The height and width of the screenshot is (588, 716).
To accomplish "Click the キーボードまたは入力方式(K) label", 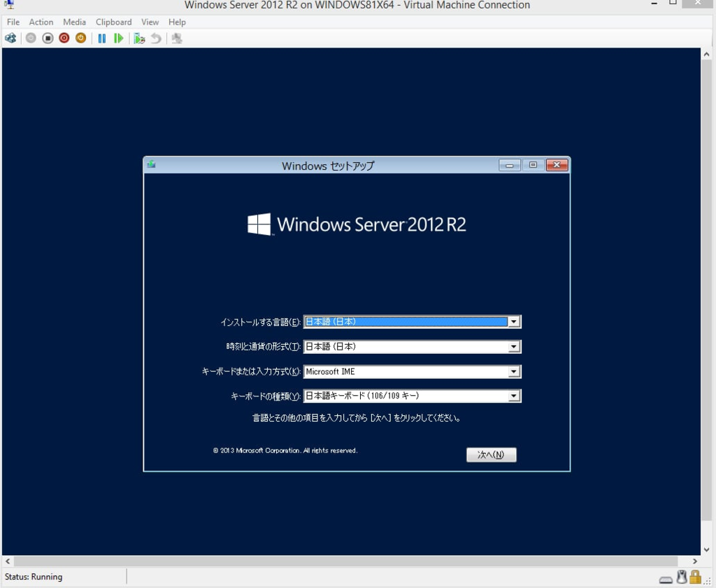I will coord(251,372).
